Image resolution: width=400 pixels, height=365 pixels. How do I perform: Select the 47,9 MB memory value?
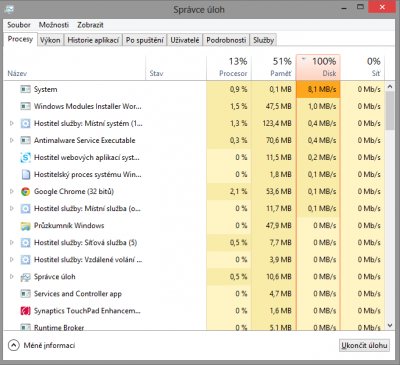coord(279,226)
